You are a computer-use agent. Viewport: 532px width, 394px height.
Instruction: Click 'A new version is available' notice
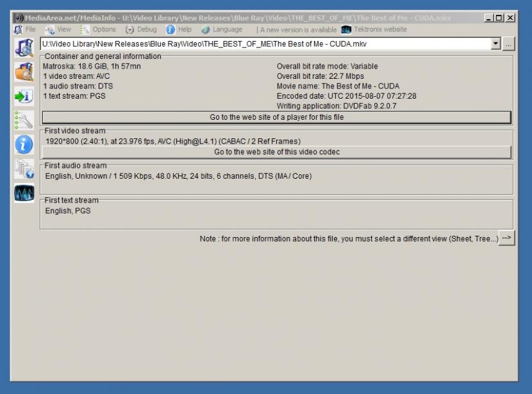tap(298, 30)
